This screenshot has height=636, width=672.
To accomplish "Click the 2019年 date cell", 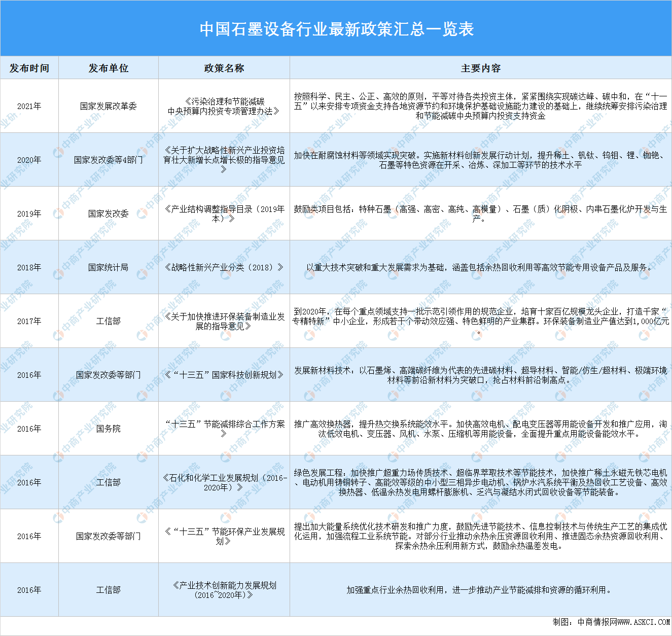I will point(29,214).
